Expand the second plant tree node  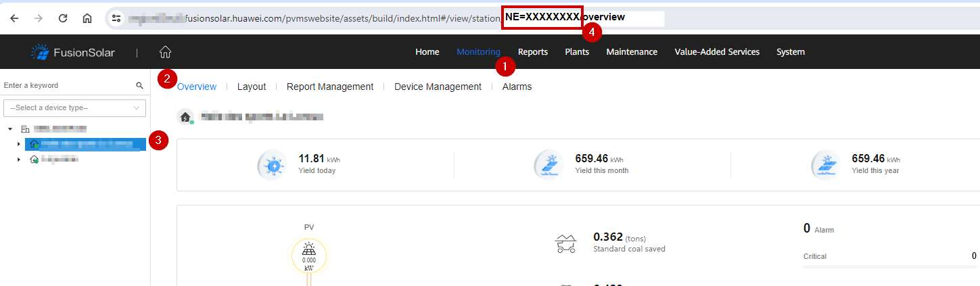point(18,160)
